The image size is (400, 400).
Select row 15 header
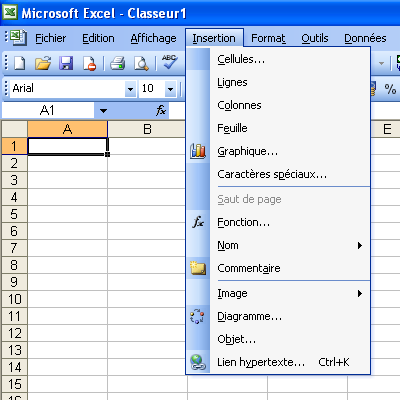pyautogui.click(x=14, y=384)
